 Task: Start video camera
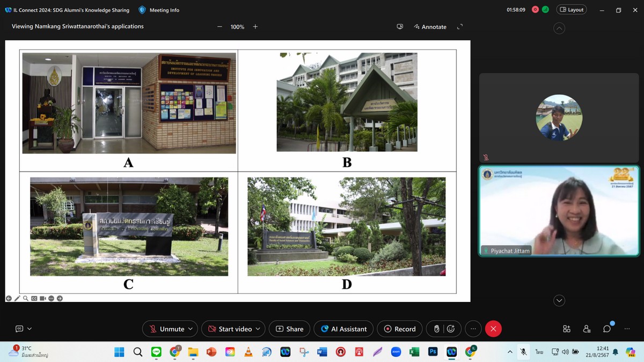[x=230, y=329]
